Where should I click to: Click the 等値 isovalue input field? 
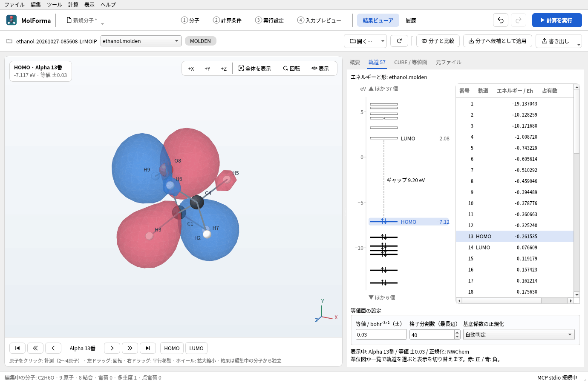click(381, 334)
